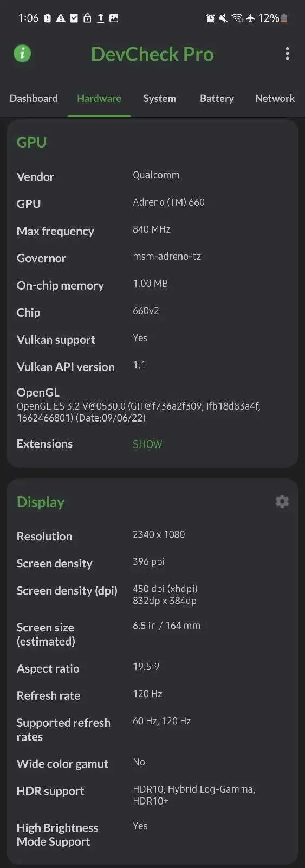Viewport: 305px width, 868px height.
Task: Select the Hardware tab
Action: 99,98
